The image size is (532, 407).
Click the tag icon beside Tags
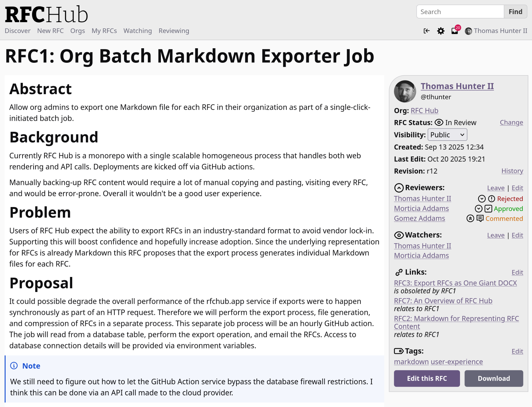point(399,351)
